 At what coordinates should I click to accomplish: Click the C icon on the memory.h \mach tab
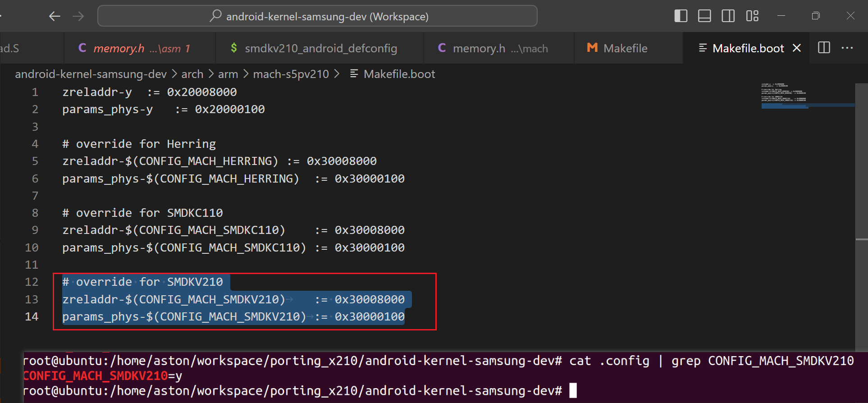(x=442, y=48)
